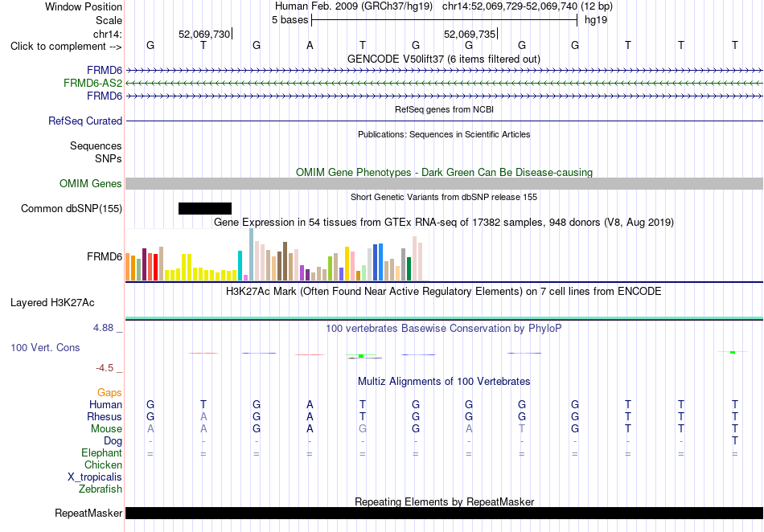Click the 100 Vert. Cons label

click(x=45, y=347)
